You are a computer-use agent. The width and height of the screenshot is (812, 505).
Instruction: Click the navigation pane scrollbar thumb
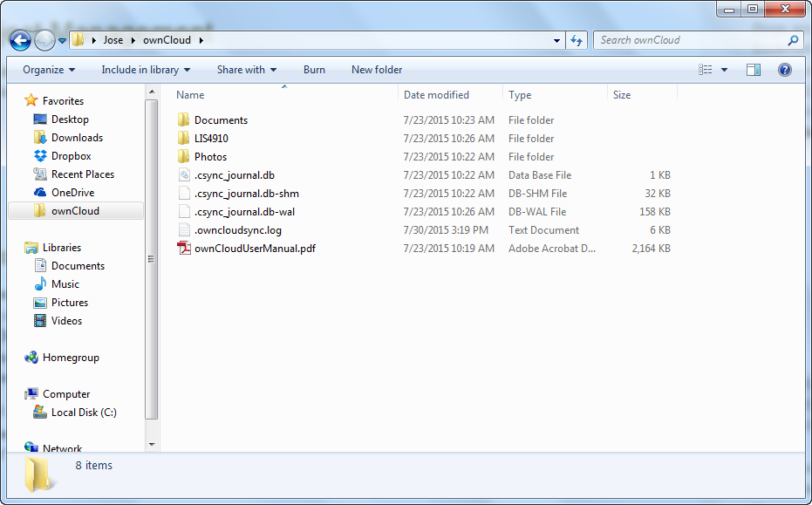click(x=152, y=259)
